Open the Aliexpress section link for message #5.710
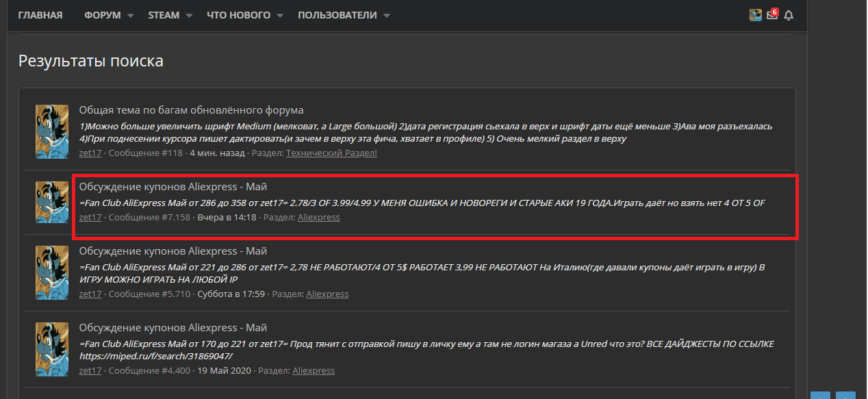Image resolution: width=868 pixels, height=399 pixels. coord(327,294)
